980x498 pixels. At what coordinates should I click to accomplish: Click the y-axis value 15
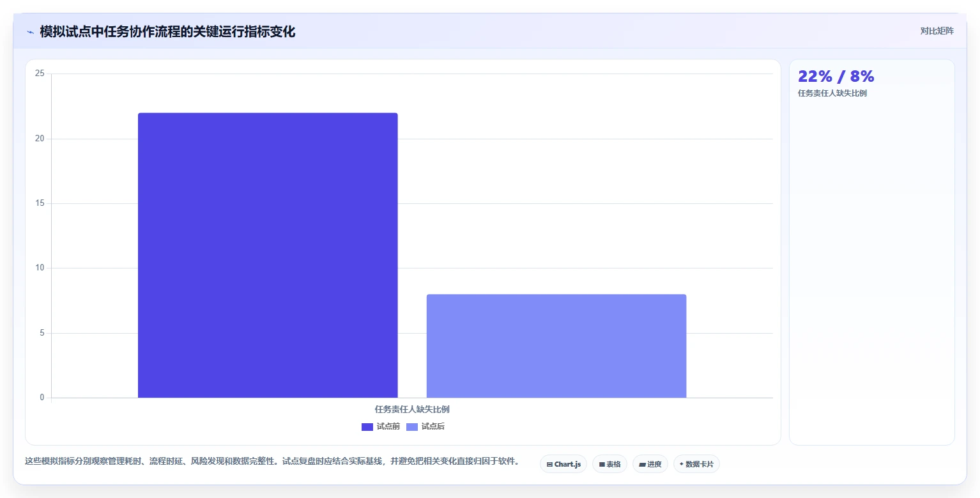point(40,203)
